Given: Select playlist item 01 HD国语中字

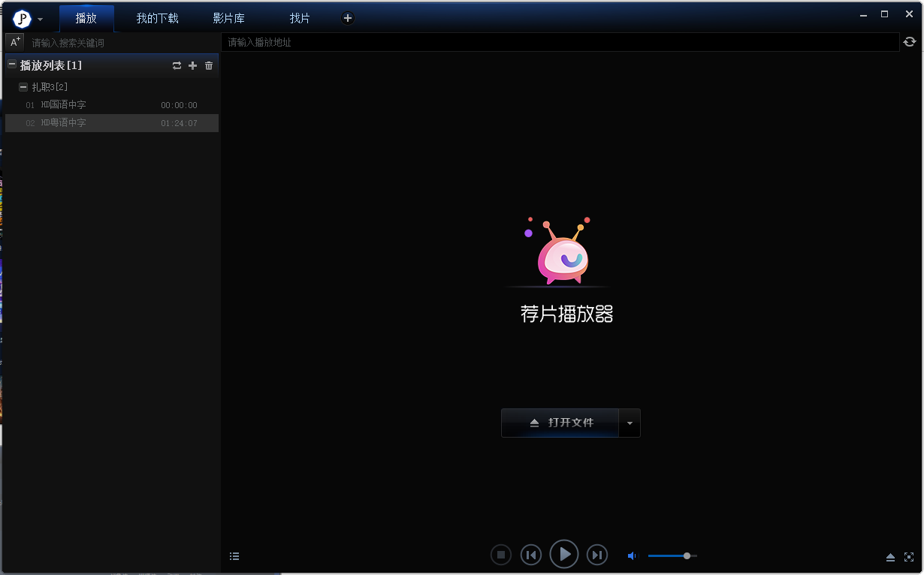Looking at the screenshot, I should tap(112, 105).
